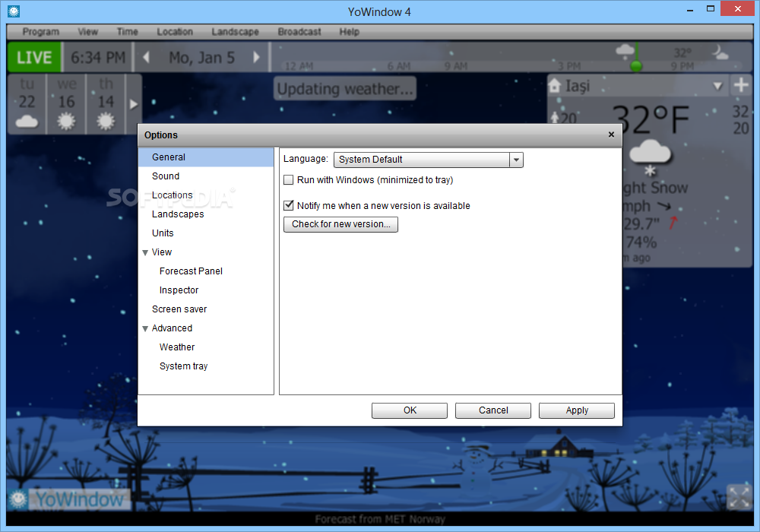Viewport: 760px width, 532px height.
Task: Click the moon icon on timeline
Action: pos(720,52)
